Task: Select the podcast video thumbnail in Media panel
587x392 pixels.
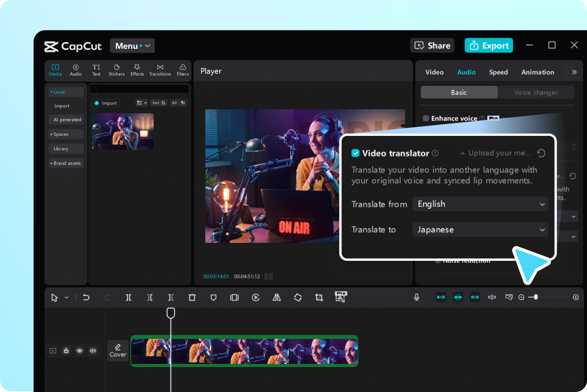Action: [123, 132]
